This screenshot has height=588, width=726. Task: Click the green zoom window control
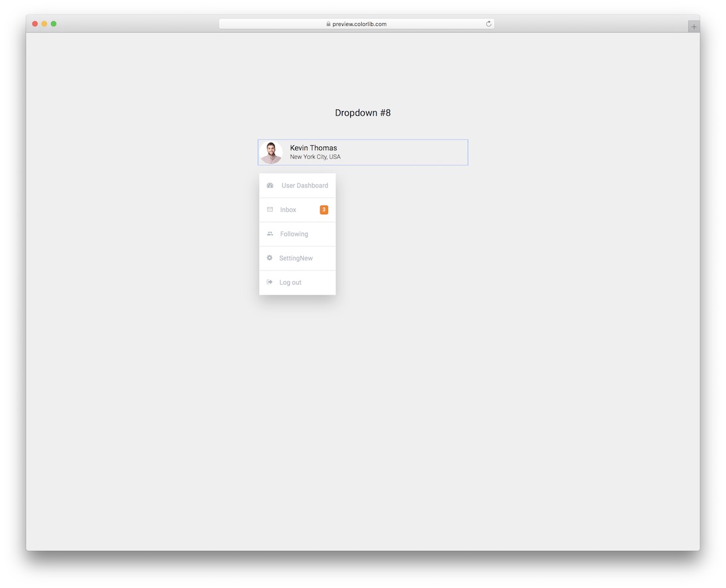click(54, 23)
